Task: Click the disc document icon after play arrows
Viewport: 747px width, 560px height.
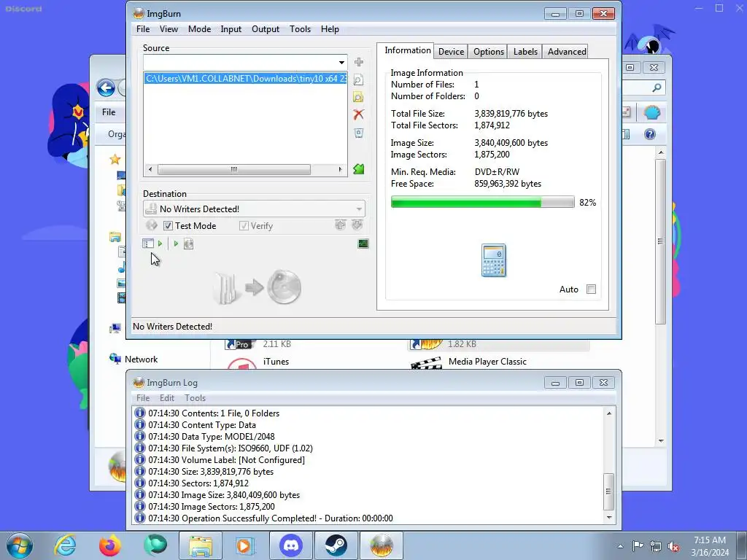Action: click(x=189, y=244)
